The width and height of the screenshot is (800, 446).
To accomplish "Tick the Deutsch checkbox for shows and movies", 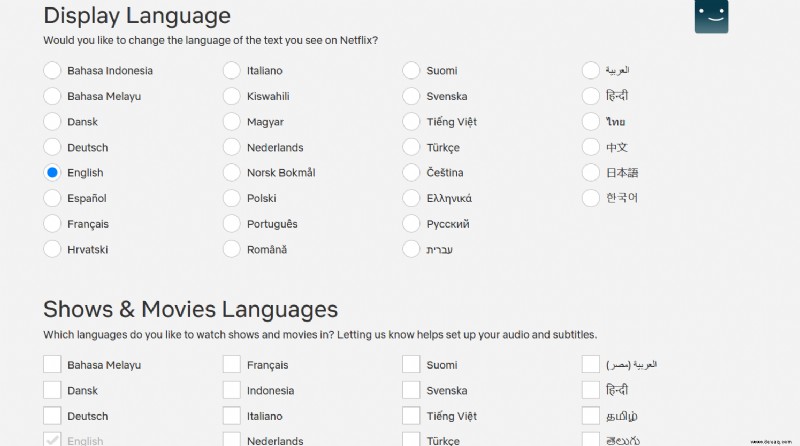I will (x=52, y=415).
